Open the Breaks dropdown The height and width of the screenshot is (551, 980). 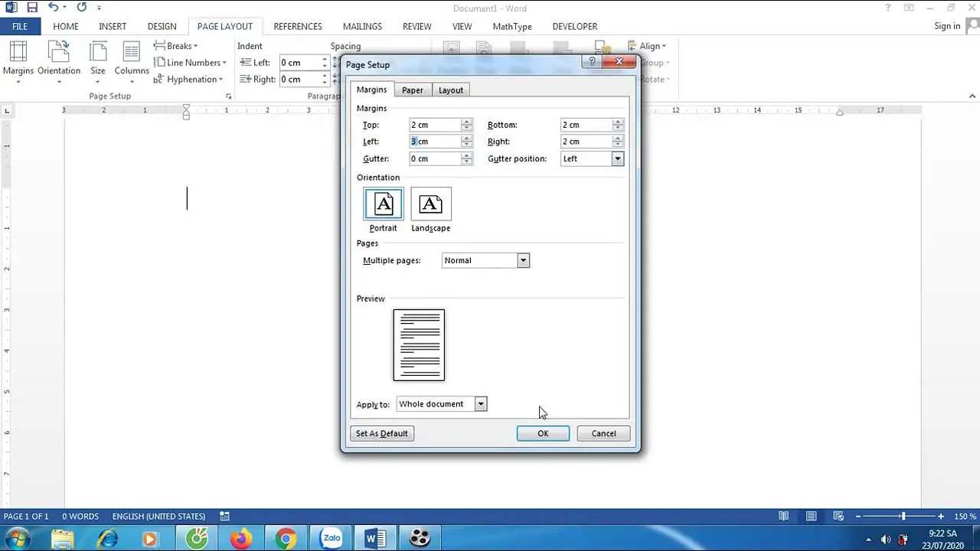point(176,46)
